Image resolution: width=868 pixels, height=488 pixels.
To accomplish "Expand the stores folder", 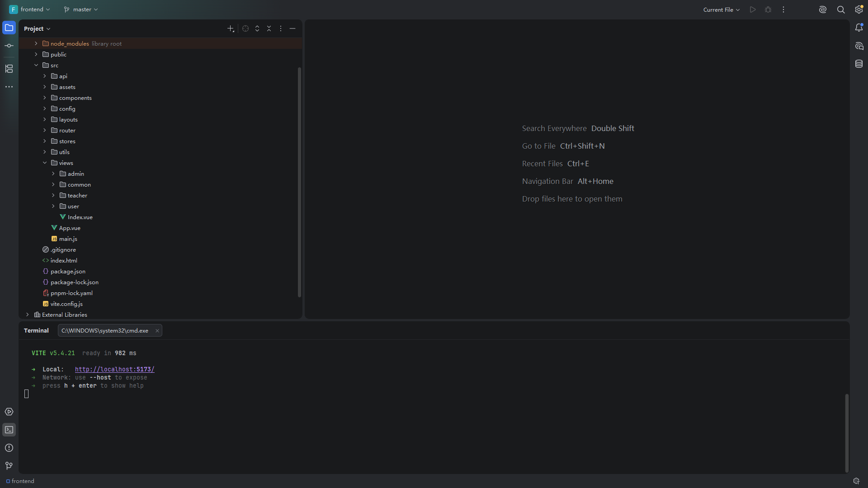I will [x=45, y=141].
